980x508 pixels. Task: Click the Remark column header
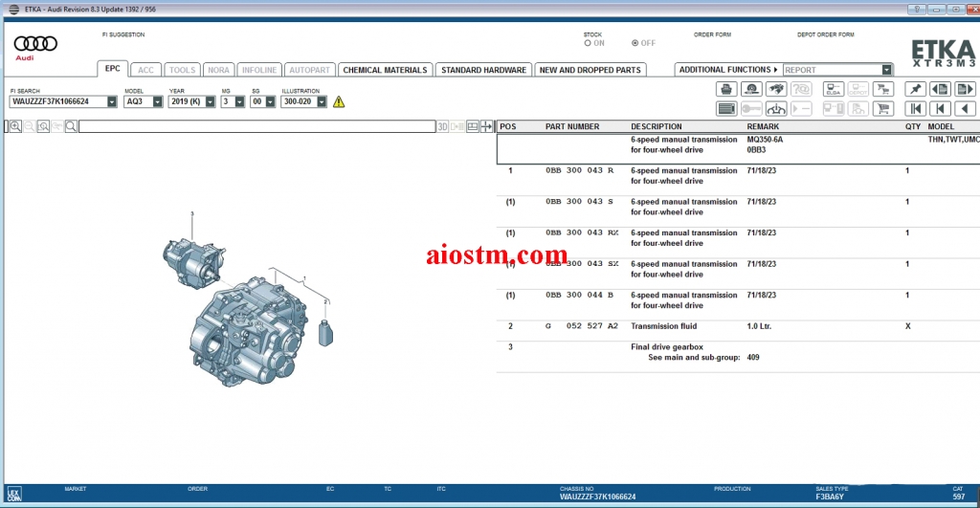click(x=763, y=126)
